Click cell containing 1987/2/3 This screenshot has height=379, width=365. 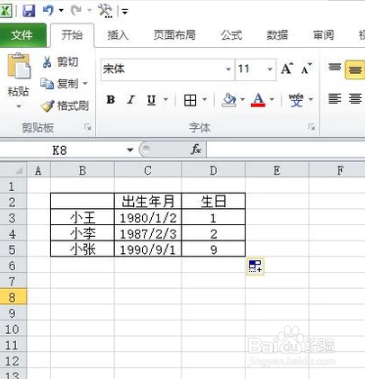coord(148,234)
